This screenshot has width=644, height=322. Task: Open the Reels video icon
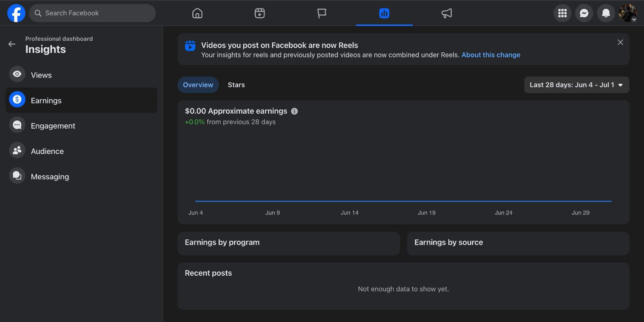click(260, 13)
